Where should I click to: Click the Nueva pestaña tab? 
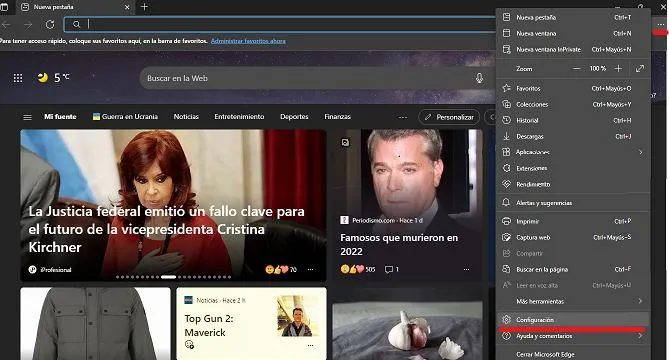point(75,7)
